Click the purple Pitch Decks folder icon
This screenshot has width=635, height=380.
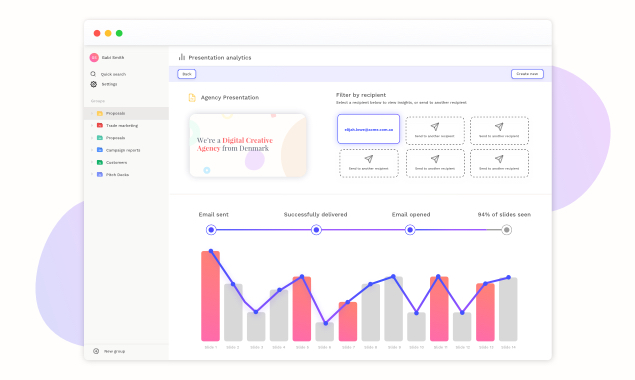(100, 175)
